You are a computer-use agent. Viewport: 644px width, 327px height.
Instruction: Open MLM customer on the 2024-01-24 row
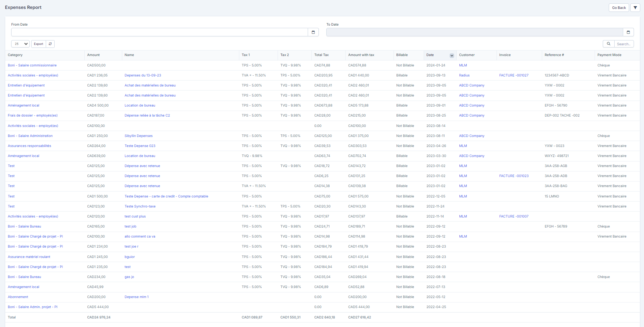coord(463,65)
